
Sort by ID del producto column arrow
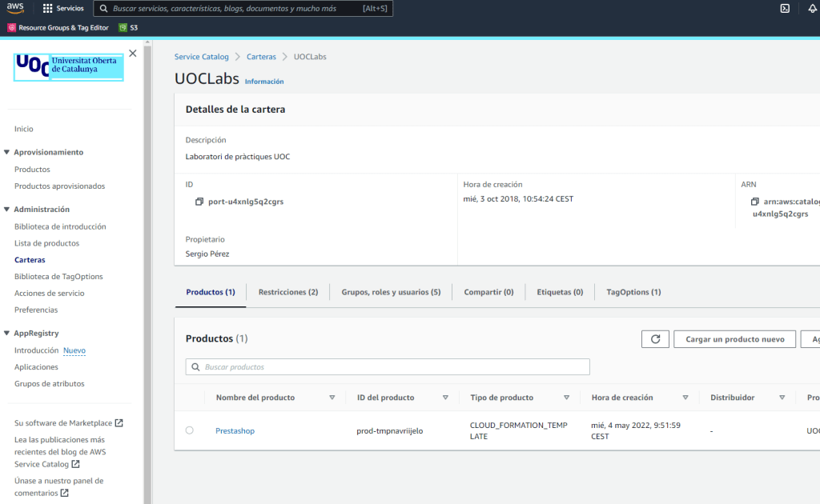(x=445, y=398)
